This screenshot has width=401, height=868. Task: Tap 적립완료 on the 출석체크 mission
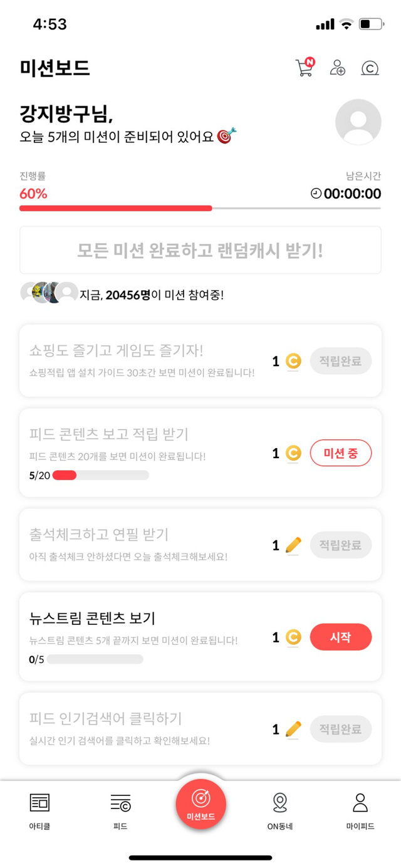(341, 545)
